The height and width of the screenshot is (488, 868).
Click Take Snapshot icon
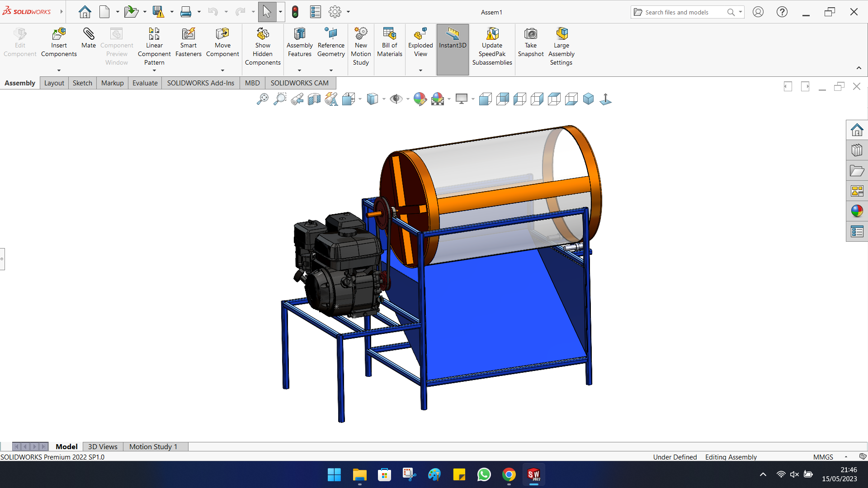point(530,34)
